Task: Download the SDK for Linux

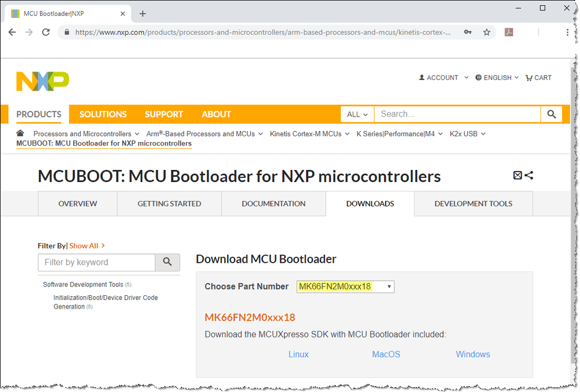Action: coord(298,354)
